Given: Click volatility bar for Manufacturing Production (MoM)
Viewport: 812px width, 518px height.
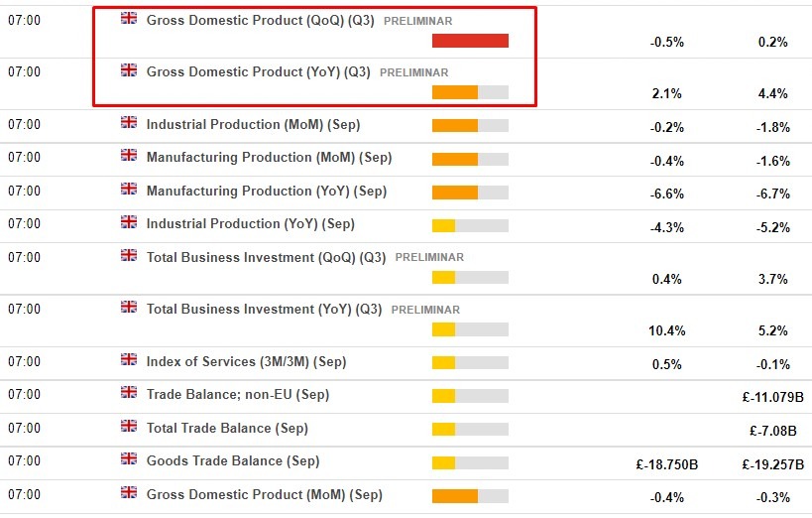Looking at the screenshot, I should click(470, 159).
